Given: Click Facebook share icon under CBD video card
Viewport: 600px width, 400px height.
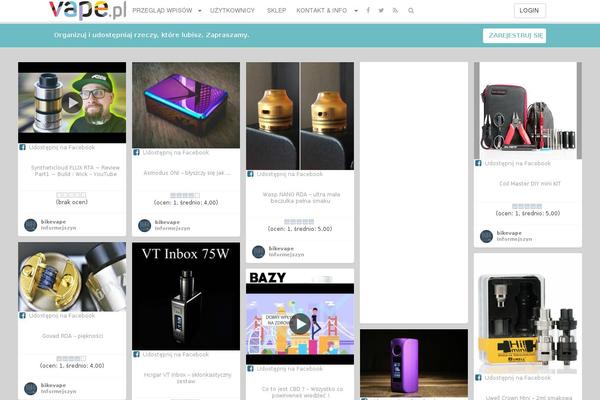Looking at the screenshot, I should (x=250, y=369).
